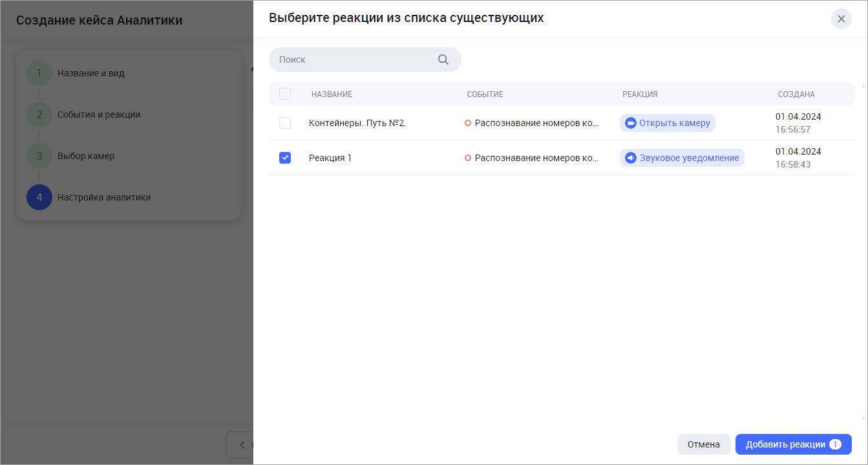
Task: Sort by the Событие column header
Action: click(x=485, y=94)
